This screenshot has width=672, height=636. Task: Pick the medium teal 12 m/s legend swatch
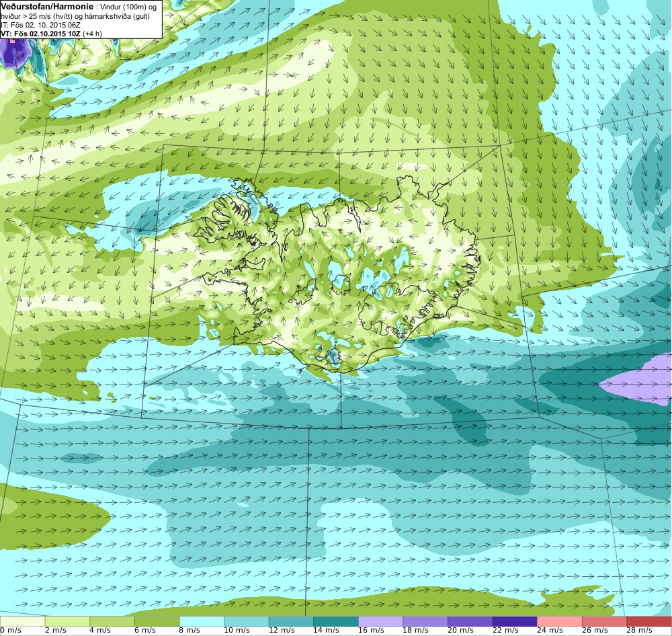point(291,621)
